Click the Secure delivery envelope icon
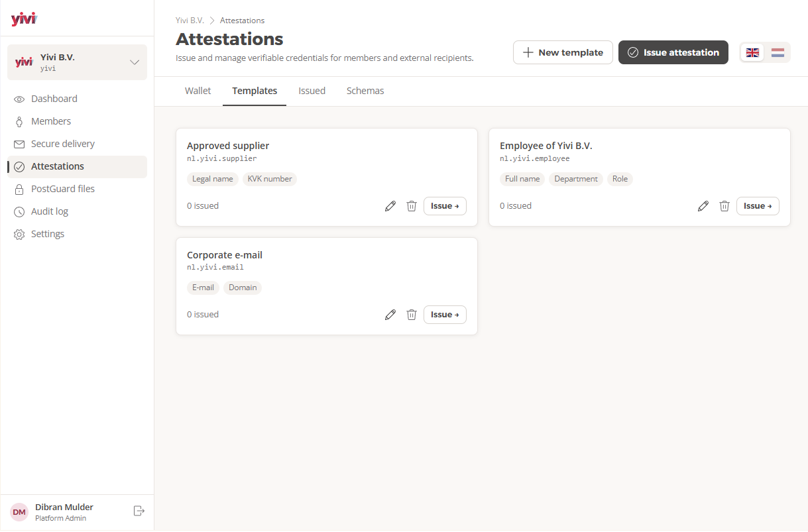This screenshot has width=808, height=532. (x=19, y=144)
